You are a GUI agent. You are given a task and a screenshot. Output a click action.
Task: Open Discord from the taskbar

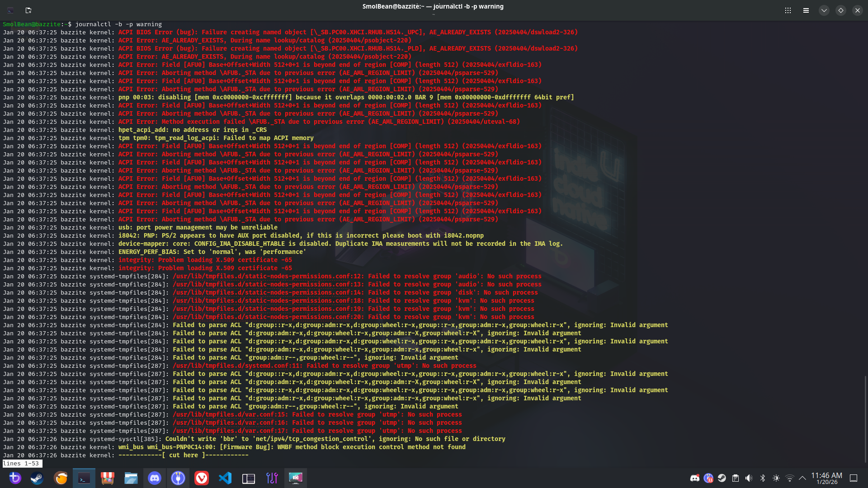(x=155, y=478)
